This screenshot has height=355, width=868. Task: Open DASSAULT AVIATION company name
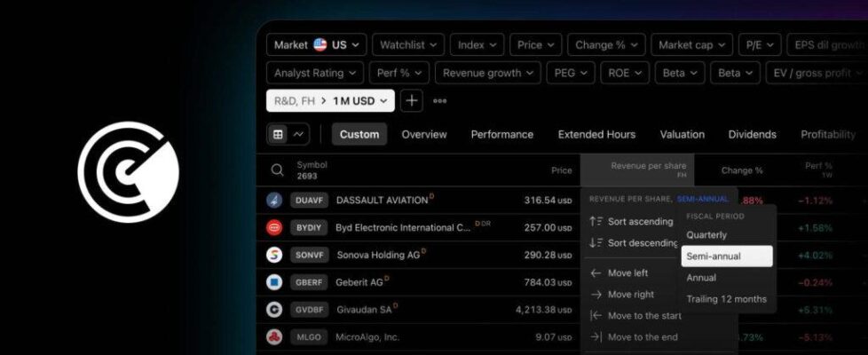coord(382,200)
